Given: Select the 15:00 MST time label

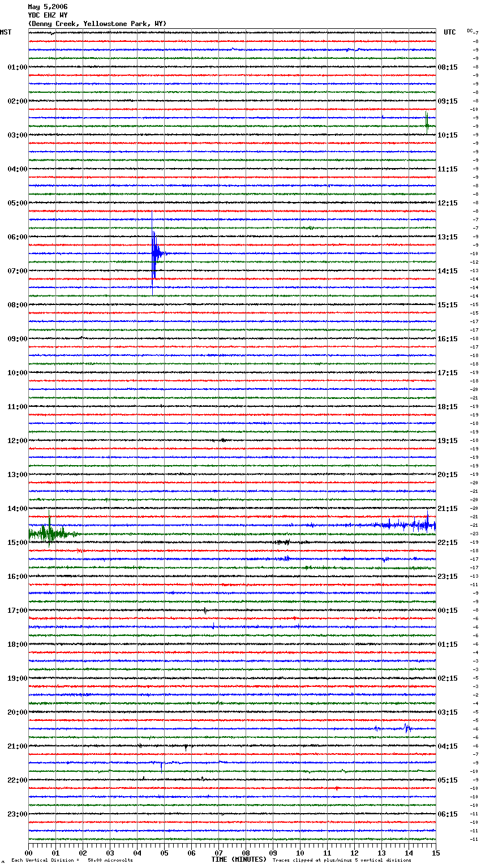Looking at the screenshot, I should click(x=18, y=543).
